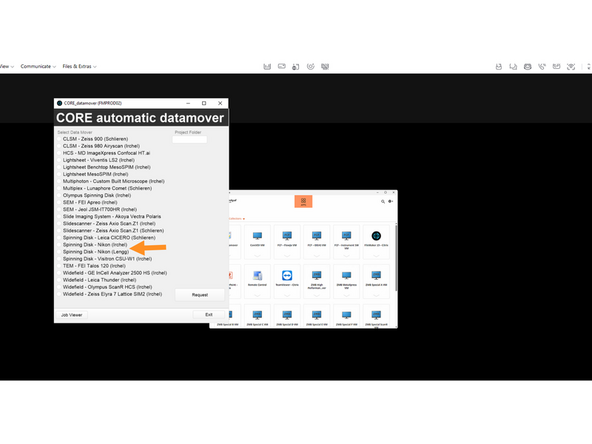This screenshot has width=592, height=444.
Task: Expand chevron under ZMB Special A VM card
Action: (x=376, y=295)
